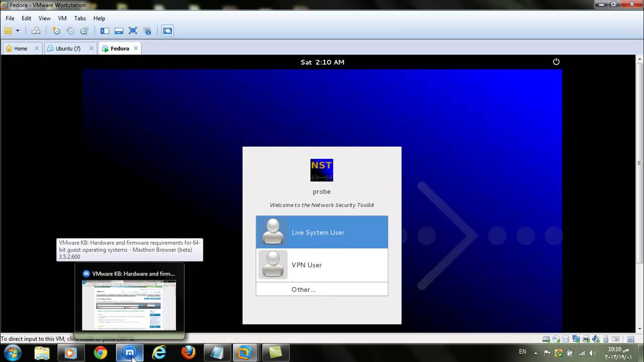Click Revert to snapshot toolbar icon
This screenshot has height=362, width=644.
pyautogui.click(x=70, y=31)
